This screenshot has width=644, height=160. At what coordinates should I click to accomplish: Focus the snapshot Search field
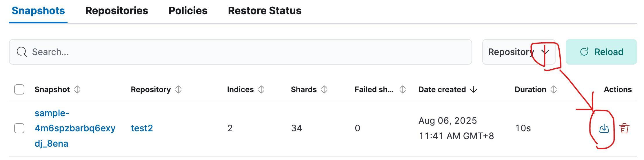tap(241, 52)
